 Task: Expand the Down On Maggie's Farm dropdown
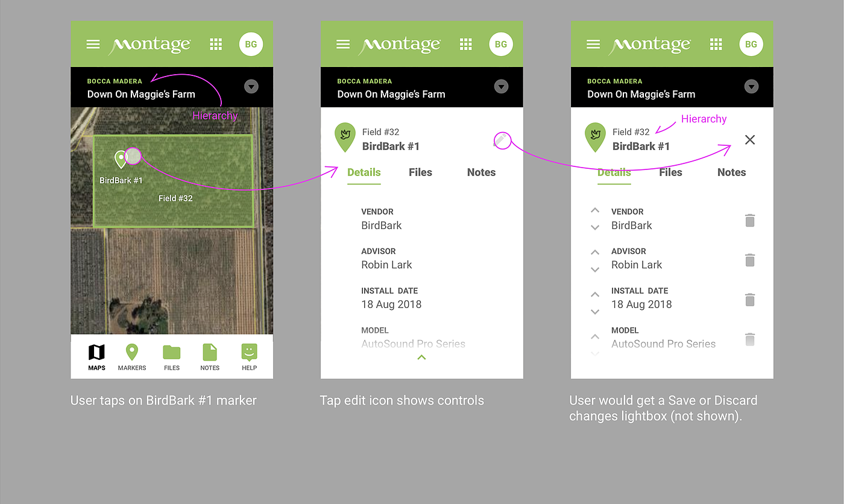[x=251, y=86]
